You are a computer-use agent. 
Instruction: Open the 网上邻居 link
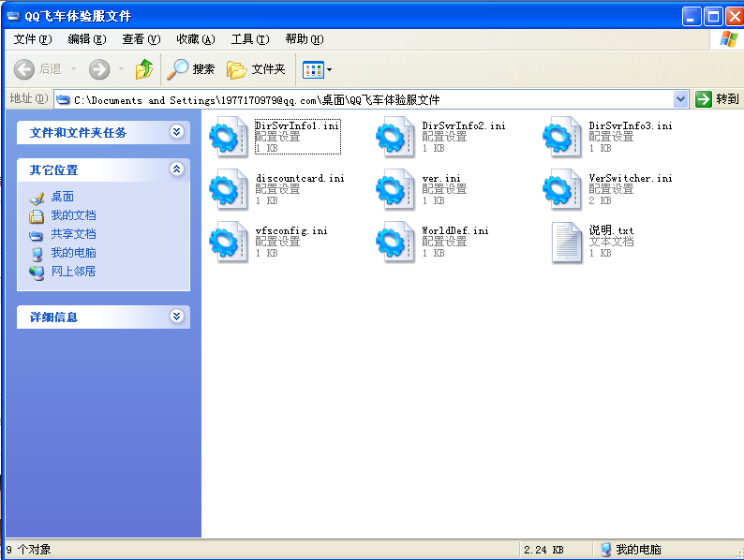[x=73, y=272]
